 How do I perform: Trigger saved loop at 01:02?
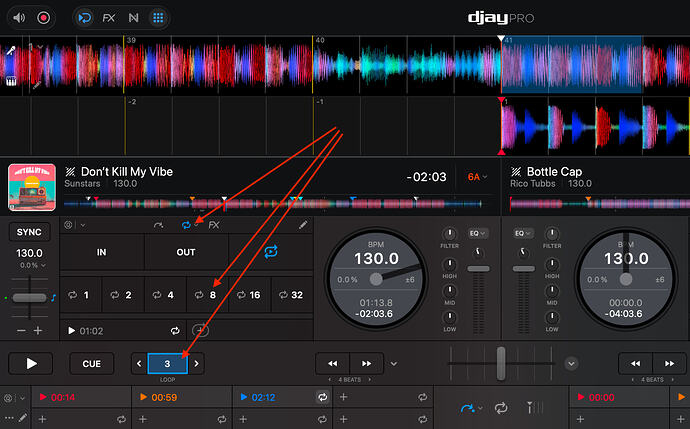[86, 331]
